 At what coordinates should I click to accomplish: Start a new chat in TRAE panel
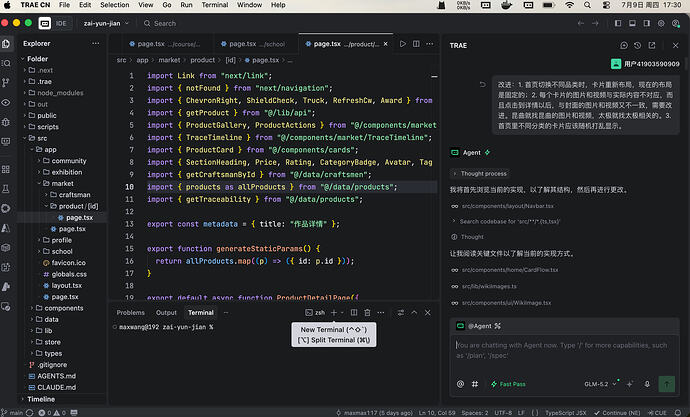click(624, 45)
